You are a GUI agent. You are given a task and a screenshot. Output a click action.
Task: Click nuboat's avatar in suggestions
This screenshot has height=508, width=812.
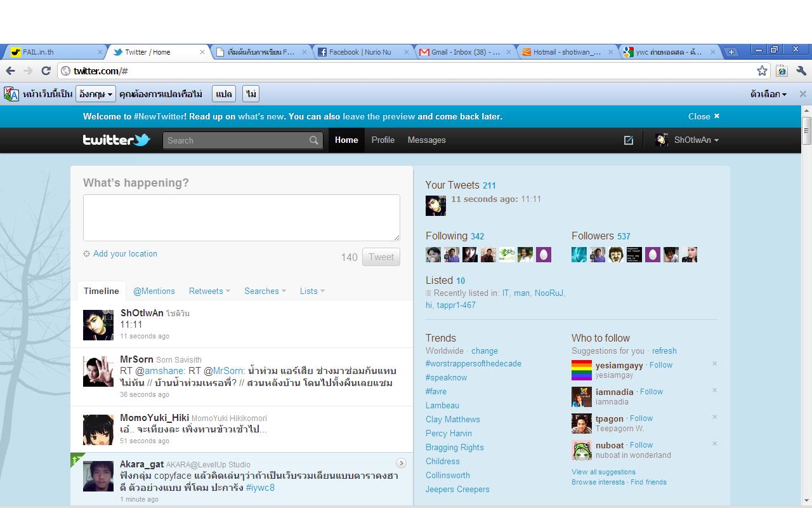pyautogui.click(x=582, y=450)
